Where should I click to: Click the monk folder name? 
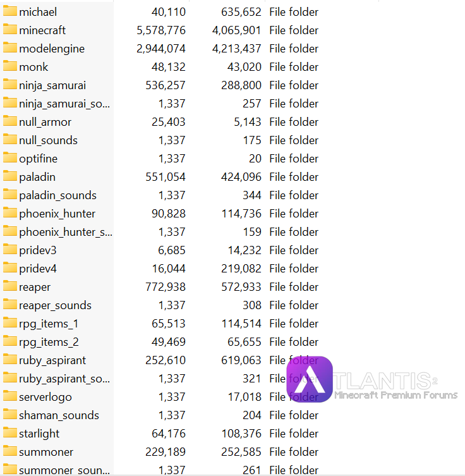tap(33, 67)
